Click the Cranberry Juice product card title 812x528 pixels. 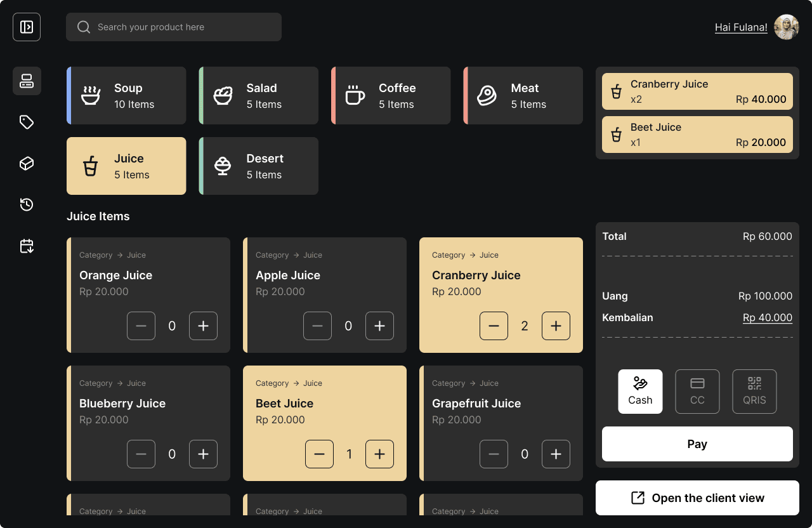(476, 275)
